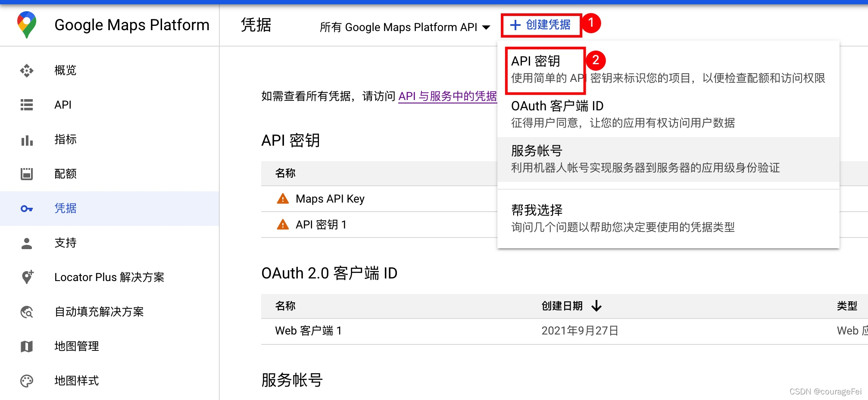Click the 支持 person icon

coord(27,243)
